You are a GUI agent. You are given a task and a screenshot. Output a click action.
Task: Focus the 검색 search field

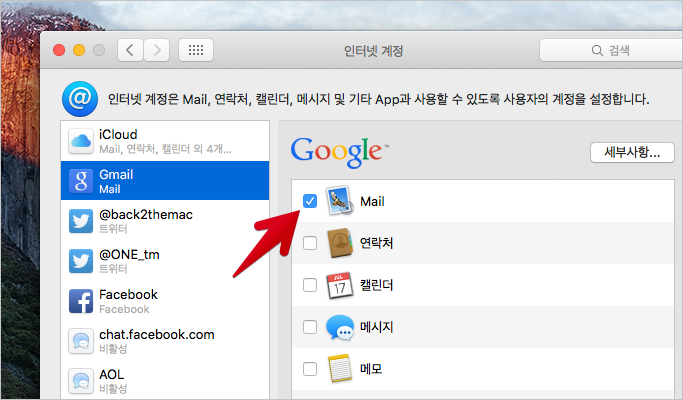click(x=611, y=50)
